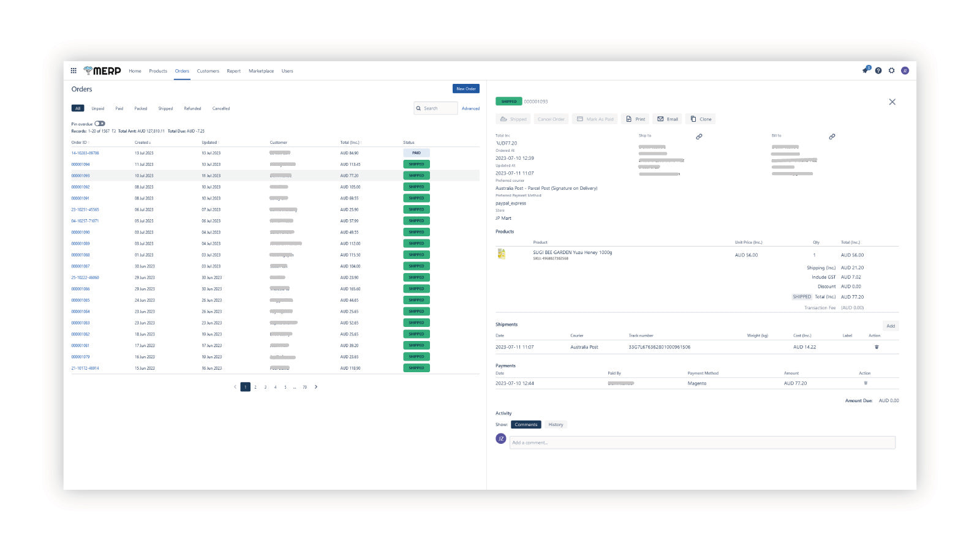Click the link icon beside Bill to
This screenshot has height=551, width=980.
pos(832,137)
